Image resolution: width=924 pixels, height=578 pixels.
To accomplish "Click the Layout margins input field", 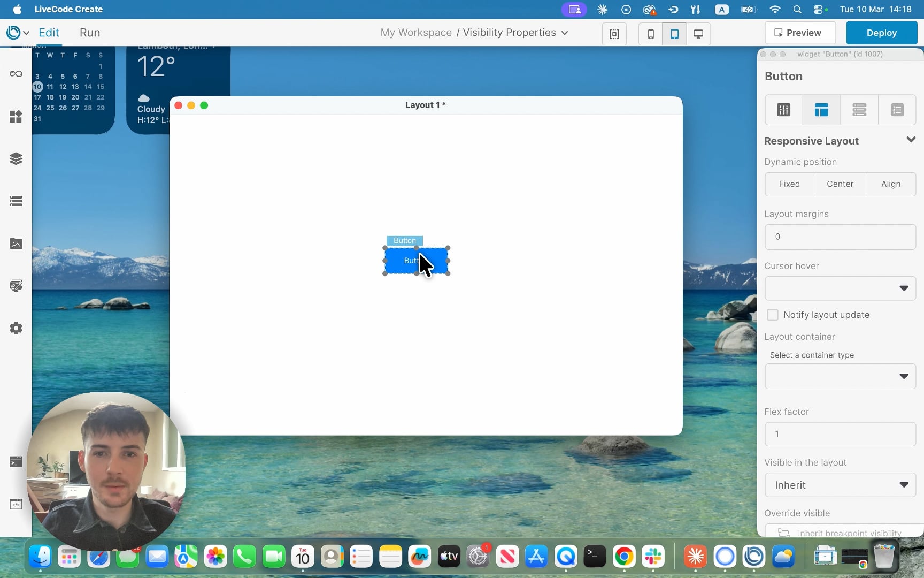I will (x=840, y=237).
